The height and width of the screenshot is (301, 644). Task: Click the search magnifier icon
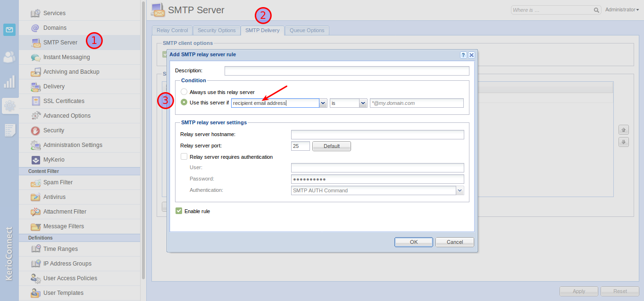596,10
